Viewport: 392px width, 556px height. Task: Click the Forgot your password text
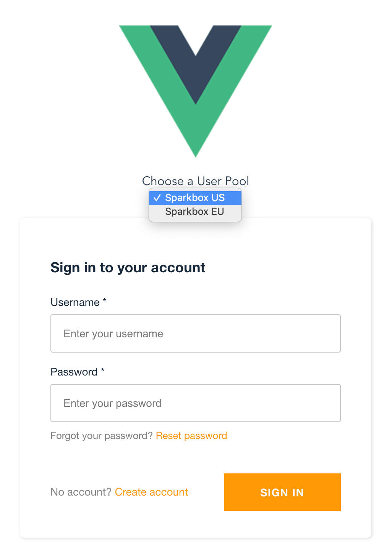pyautogui.click(x=100, y=436)
